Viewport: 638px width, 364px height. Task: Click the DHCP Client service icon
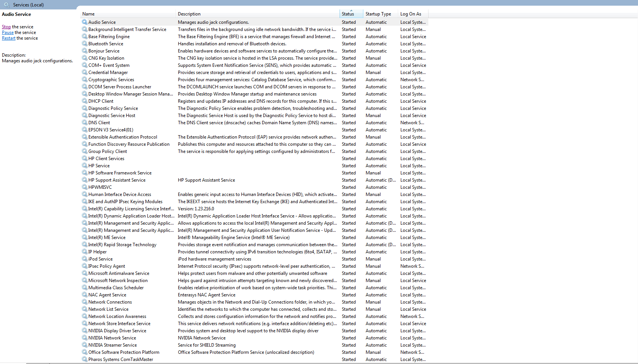tap(85, 101)
